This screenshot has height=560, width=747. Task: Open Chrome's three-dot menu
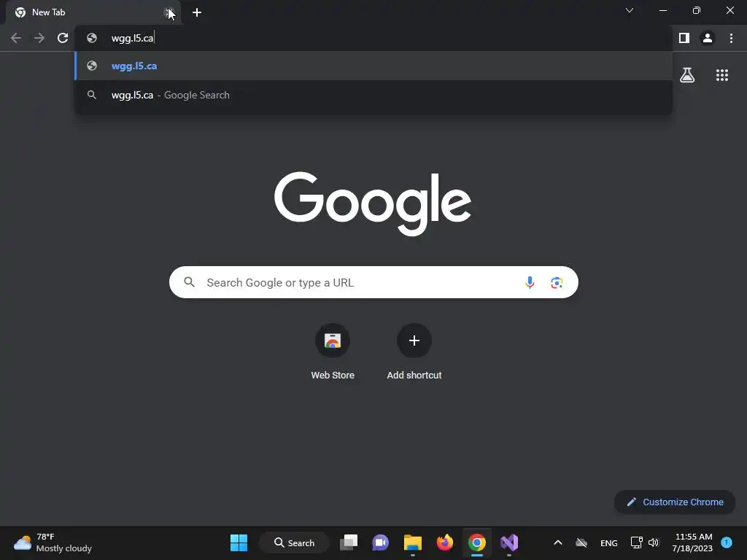click(x=731, y=38)
